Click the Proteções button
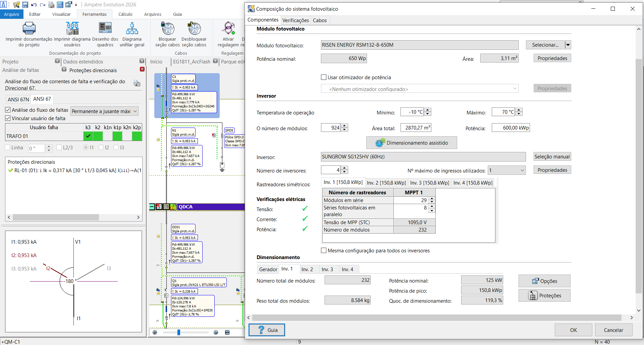The image size is (644, 345). coord(544,296)
